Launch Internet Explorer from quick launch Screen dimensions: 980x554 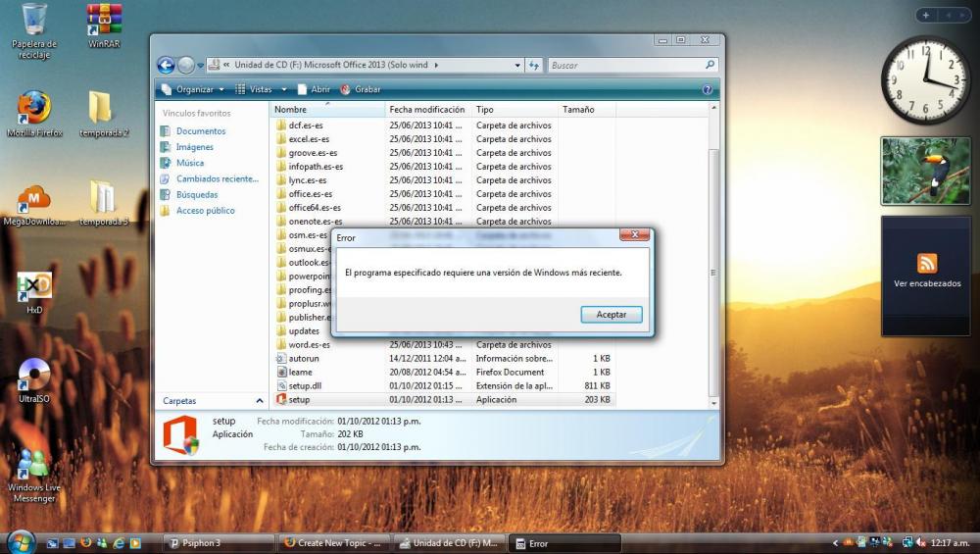pyautogui.click(x=119, y=543)
